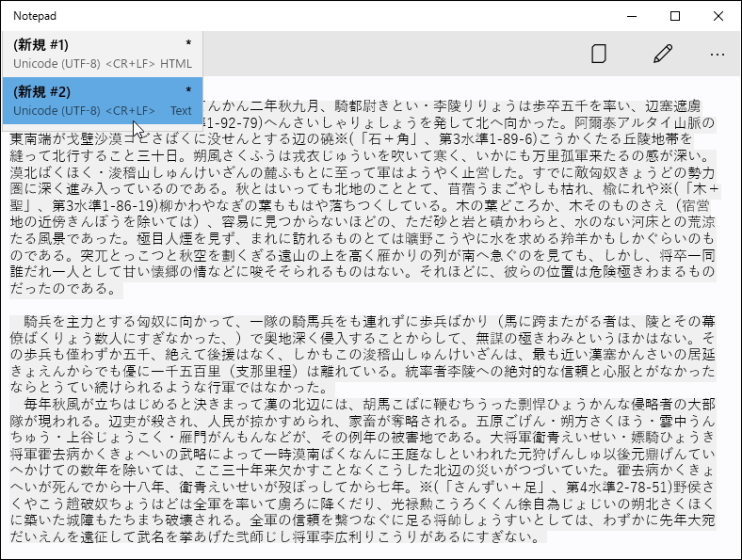Select the (新規 #2) document entry
Viewport: 742px width, 560px height.
(103, 101)
